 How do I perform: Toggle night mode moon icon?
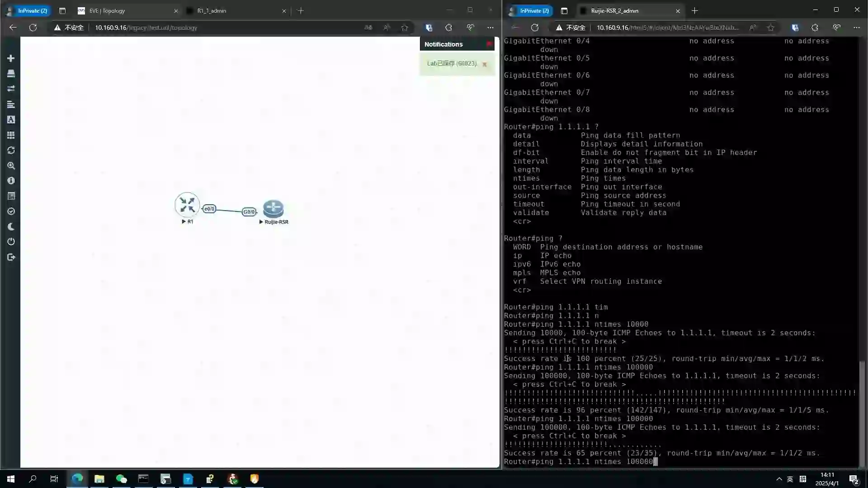11,227
